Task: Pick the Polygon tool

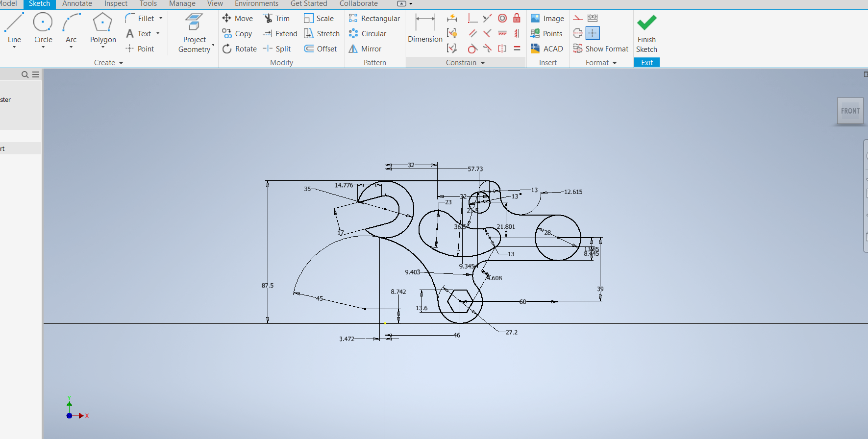Action: pos(102,28)
